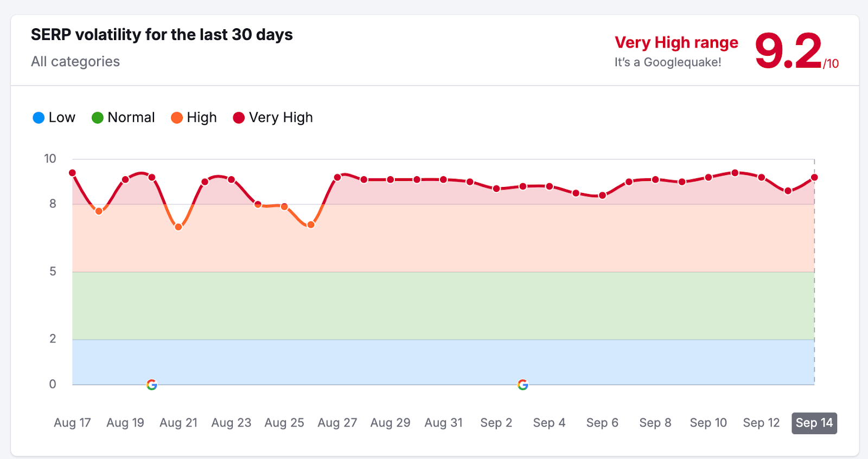Click the Sep 6 data point
Viewport: 868px width, 459px height.
pyautogui.click(x=602, y=196)
